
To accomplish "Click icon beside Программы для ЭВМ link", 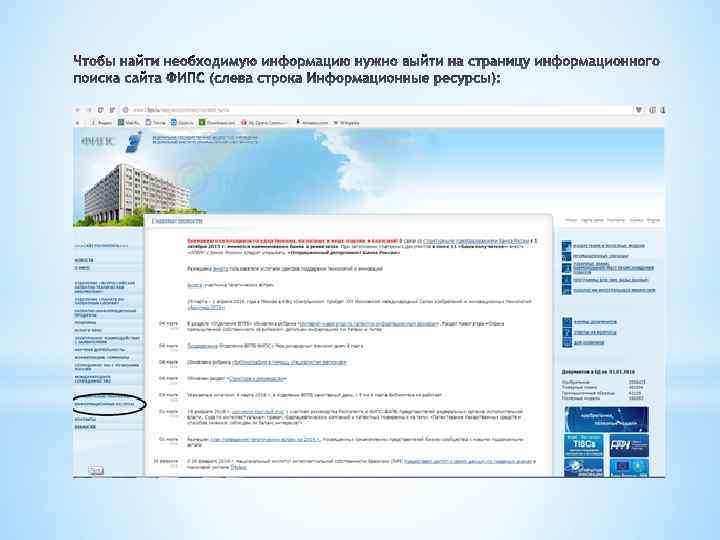I will click(567, 279).
